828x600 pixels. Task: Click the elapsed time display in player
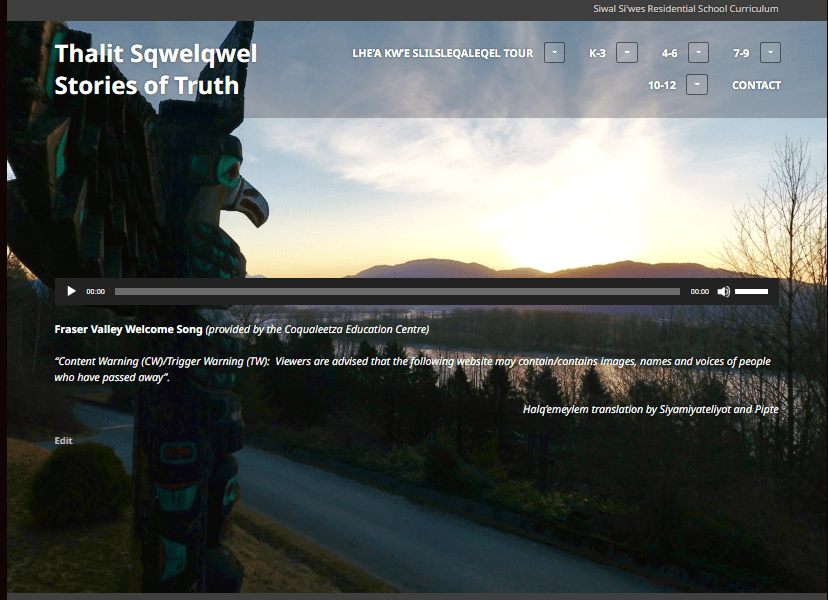click(95, 292)
